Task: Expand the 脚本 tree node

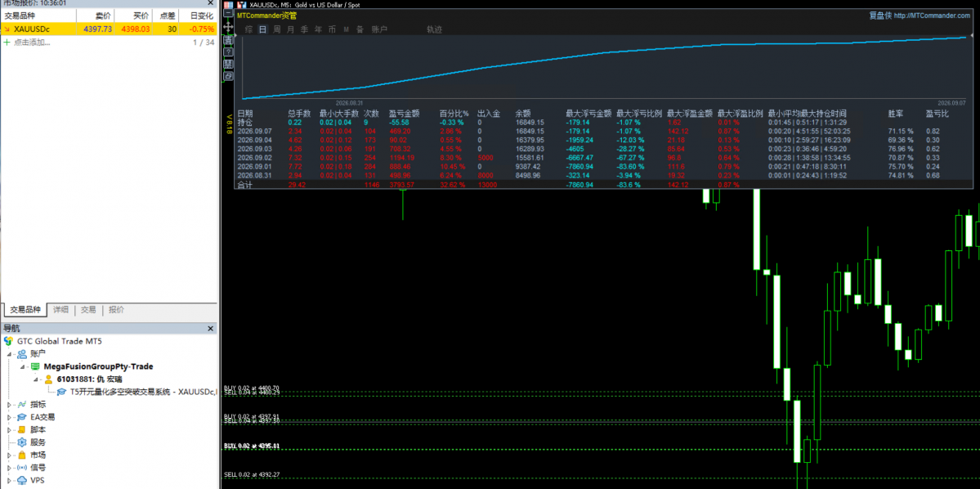Action: pos(9,429)
